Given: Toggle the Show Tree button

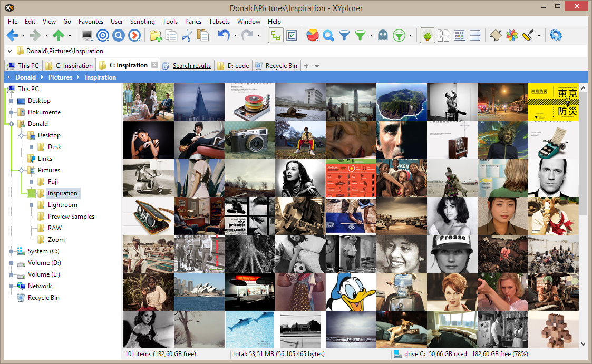Looking at the screenshot, I should coord(428,35).
